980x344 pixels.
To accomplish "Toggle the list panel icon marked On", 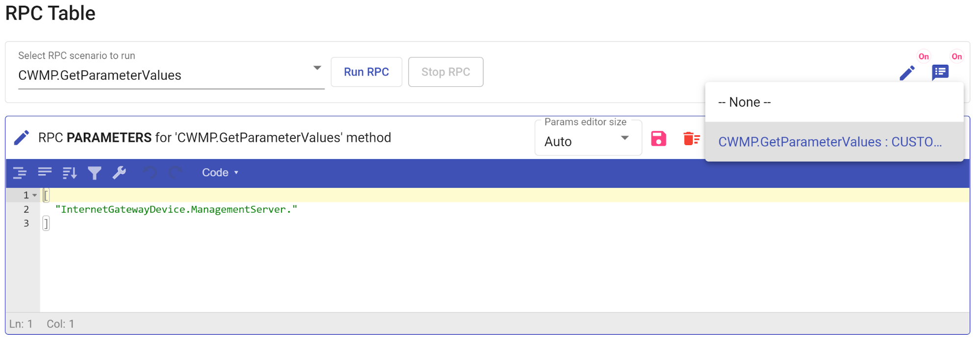I will (940, 73).
